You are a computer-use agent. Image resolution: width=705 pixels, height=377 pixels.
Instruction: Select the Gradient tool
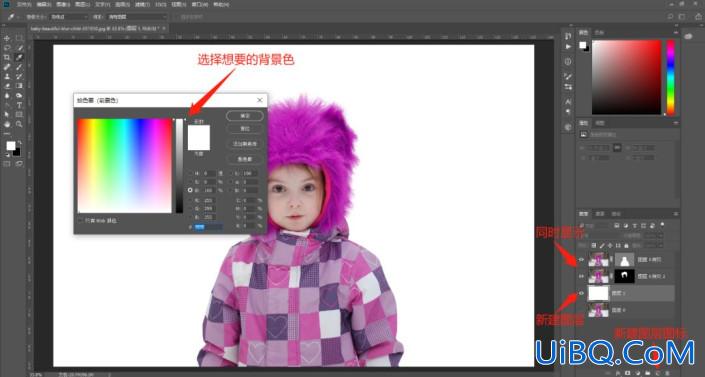point(19,86)
